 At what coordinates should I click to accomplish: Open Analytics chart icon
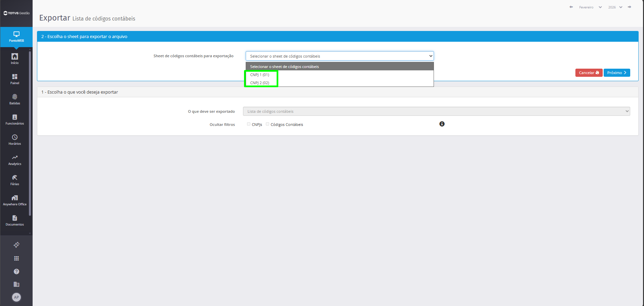[x=15, y=160]
